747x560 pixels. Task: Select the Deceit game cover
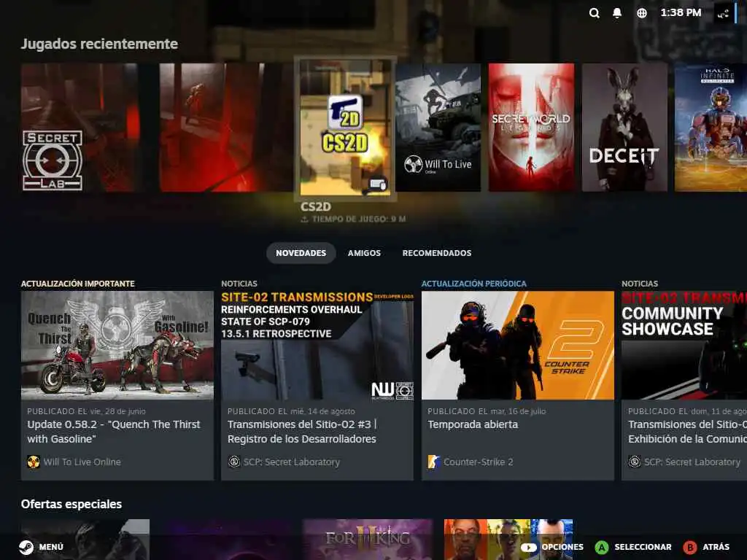point(624,128)
